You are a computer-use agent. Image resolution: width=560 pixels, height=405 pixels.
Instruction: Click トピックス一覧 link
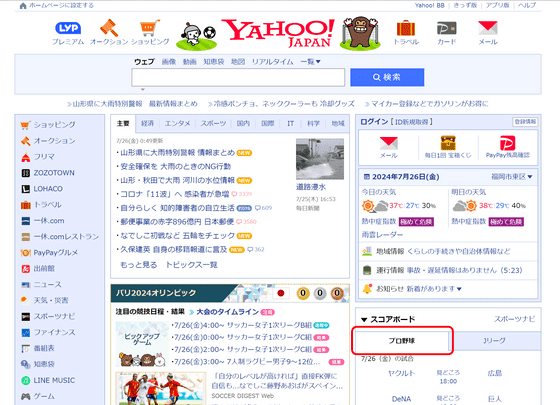pos(191,265)
